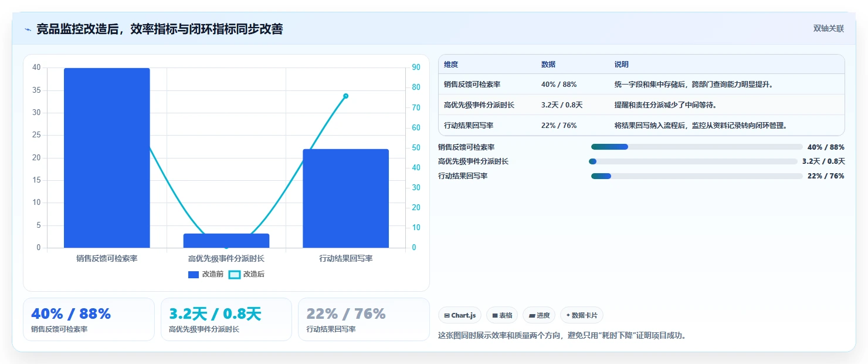Toggle the 改造前 legend swatch
Viewport: 868px width, 364px height.
[194, 274]
